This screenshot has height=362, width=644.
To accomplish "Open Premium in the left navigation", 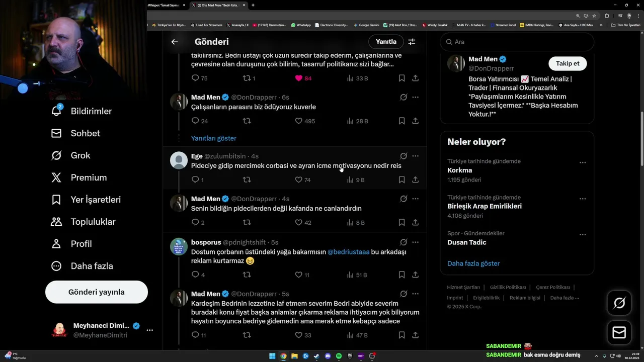I will click(x=79, y=177).
